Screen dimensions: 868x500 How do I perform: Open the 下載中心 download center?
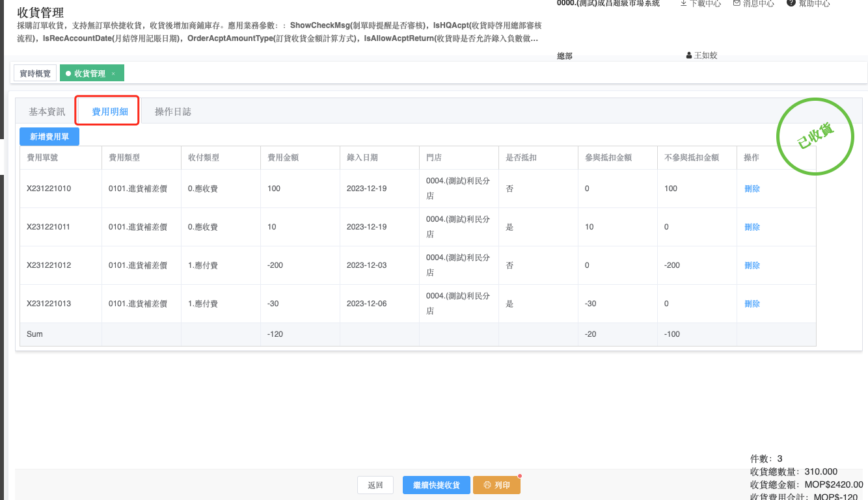pos(700,3)
